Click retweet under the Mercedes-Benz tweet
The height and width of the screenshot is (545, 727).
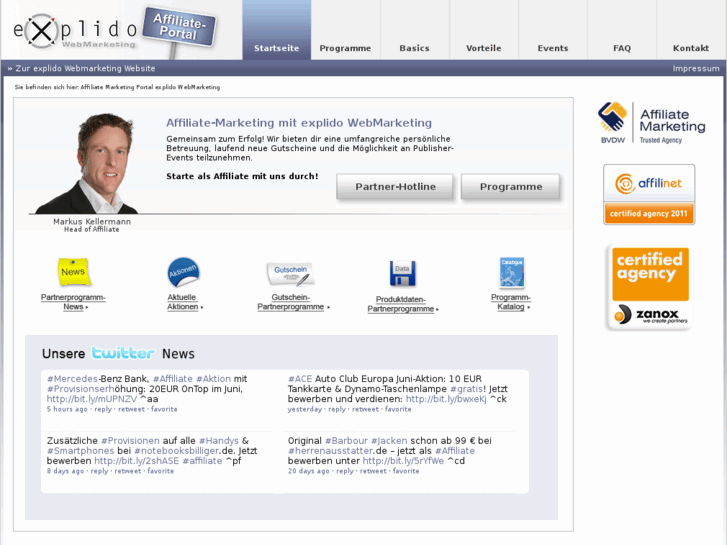tap(131, 409)
